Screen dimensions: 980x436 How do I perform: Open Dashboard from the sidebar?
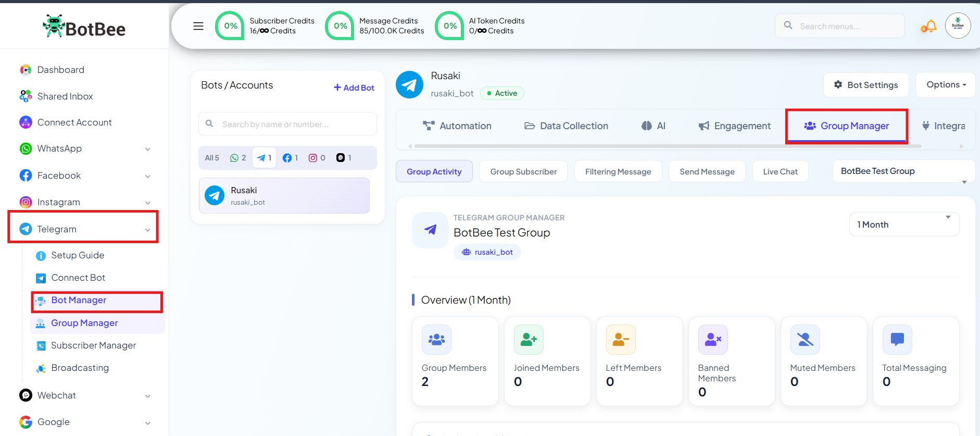click(60, 70)
